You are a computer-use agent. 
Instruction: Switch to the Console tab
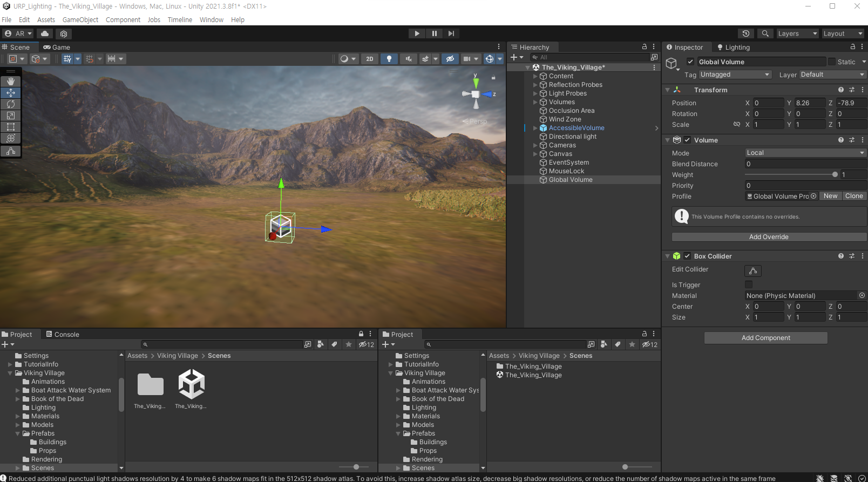pyautogui.click(x=63, y=334)
